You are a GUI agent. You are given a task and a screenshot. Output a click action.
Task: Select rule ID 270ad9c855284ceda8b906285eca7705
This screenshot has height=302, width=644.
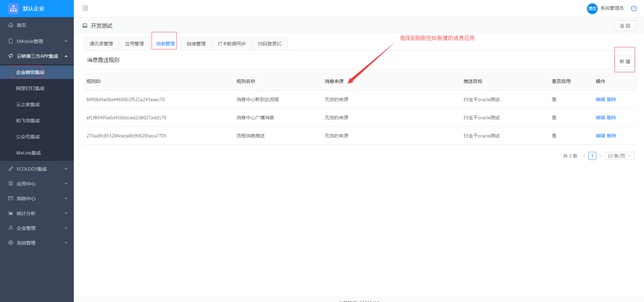[126, 136]
